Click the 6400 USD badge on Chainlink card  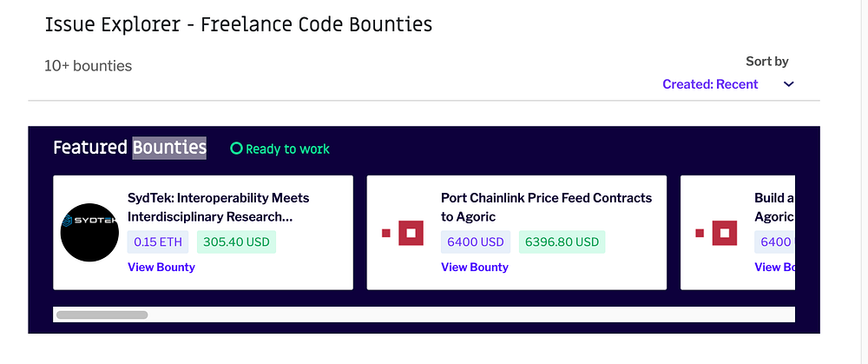(x=476, y=242)
